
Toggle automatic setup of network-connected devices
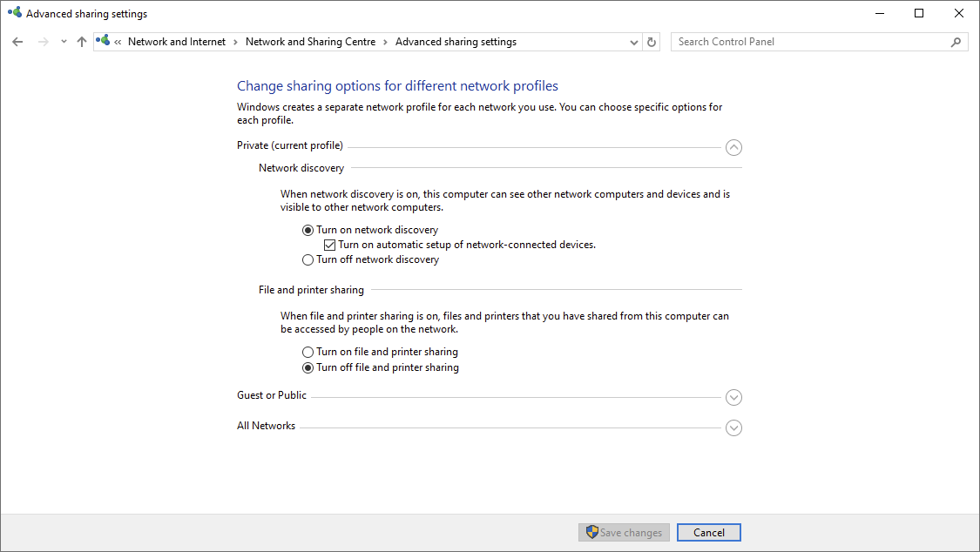pos(329,245)
